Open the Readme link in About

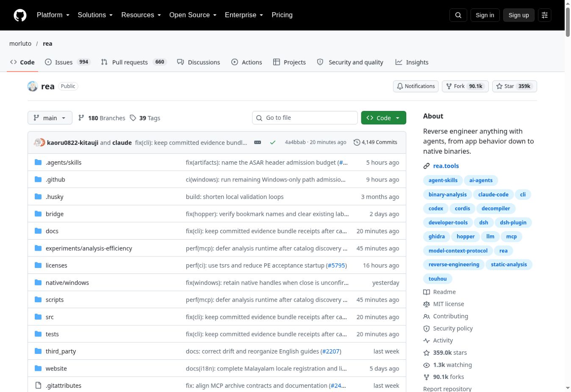pos(440,292)
